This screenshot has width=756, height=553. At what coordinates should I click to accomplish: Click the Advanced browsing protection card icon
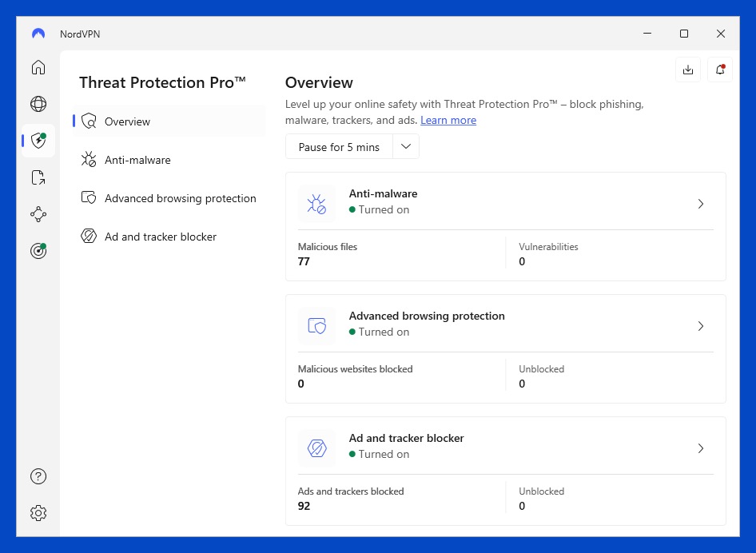316,326
